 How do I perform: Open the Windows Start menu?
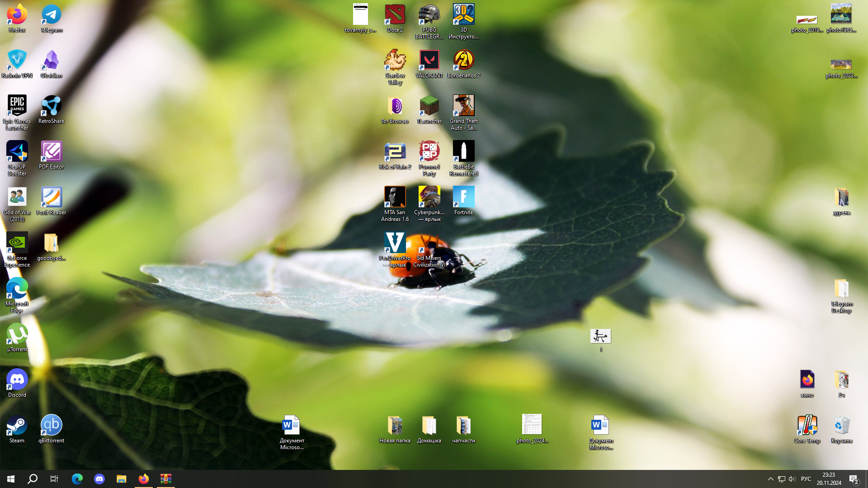[11, 479]
